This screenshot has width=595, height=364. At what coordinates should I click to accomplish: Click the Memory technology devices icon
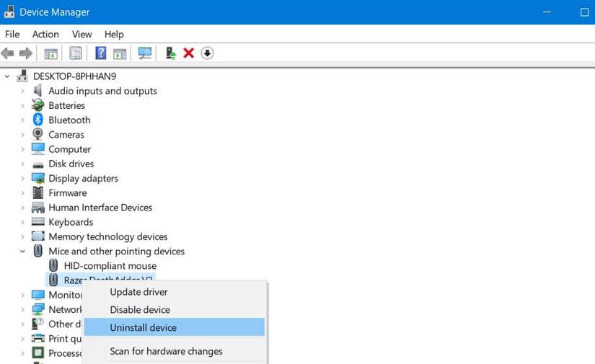(38, 236)
